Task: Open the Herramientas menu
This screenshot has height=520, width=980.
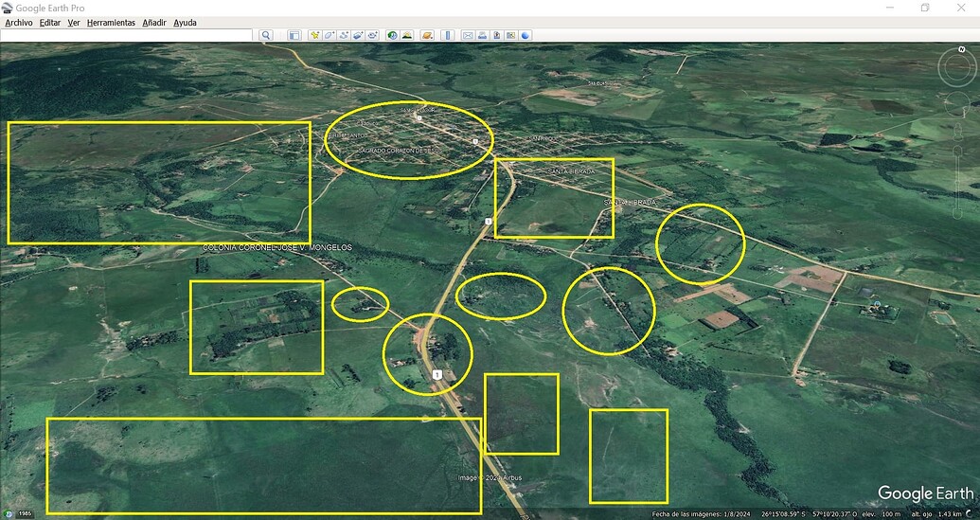Action: tap(111, 22)
